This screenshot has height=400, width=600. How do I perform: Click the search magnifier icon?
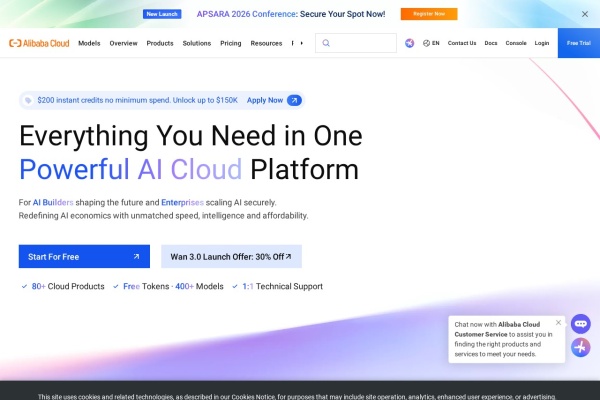(x=326, y=43)
